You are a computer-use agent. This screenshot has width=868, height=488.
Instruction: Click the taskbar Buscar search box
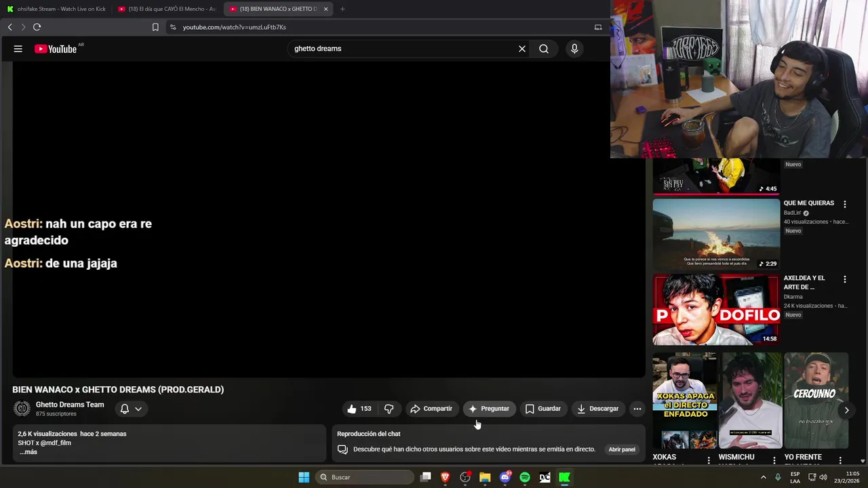[365, 477]
